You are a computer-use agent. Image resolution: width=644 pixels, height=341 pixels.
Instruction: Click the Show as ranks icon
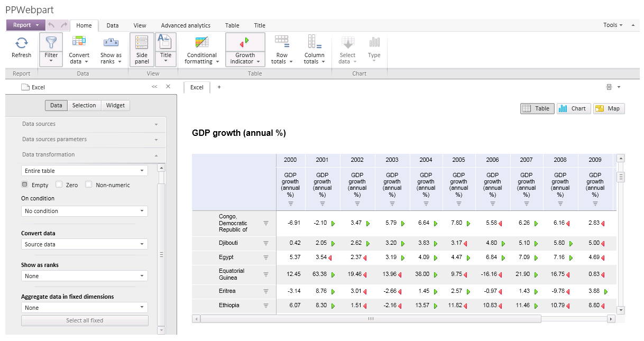111,43
